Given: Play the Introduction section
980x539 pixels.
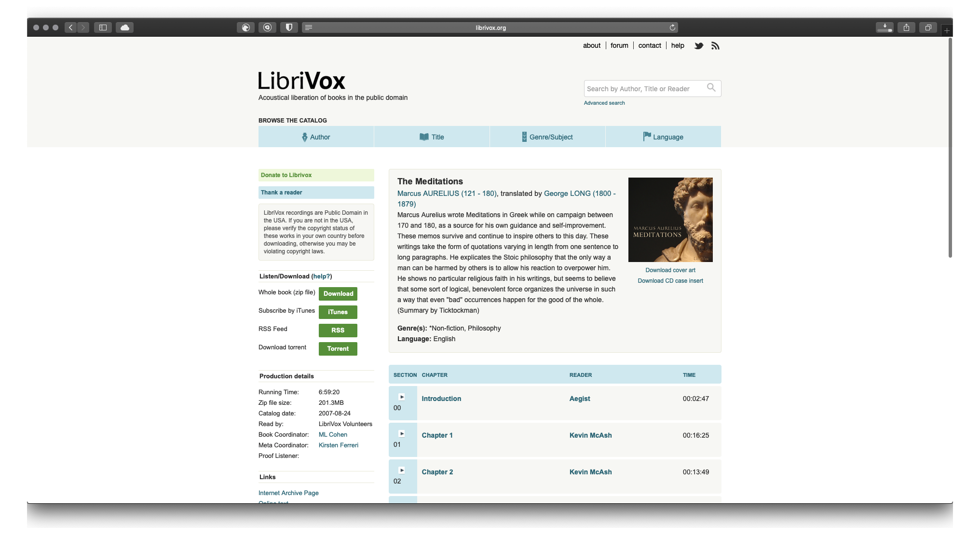Looking at the screenshot, I should coord(402,397).
